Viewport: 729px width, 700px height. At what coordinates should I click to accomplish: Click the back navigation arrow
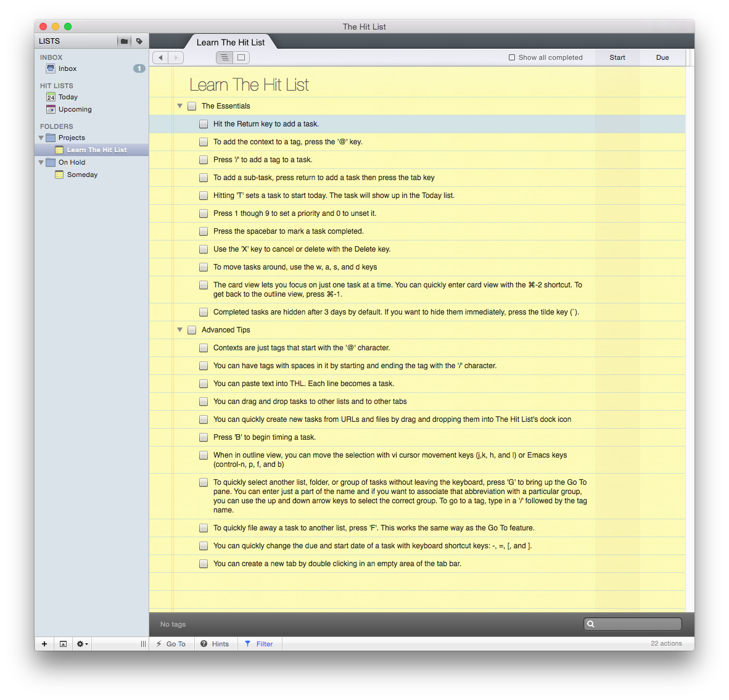click(160, 57)
